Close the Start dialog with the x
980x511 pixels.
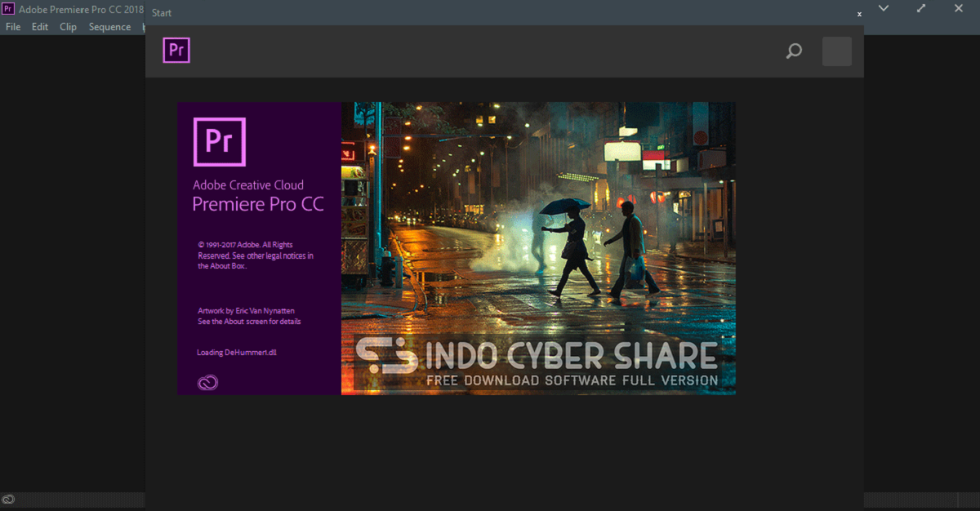859,14
